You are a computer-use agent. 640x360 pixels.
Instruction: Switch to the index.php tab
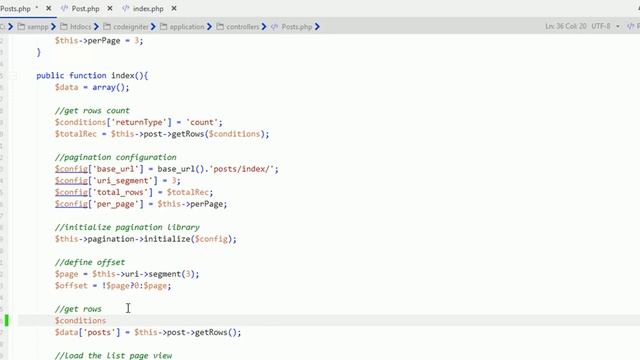[x=148, y=9]
